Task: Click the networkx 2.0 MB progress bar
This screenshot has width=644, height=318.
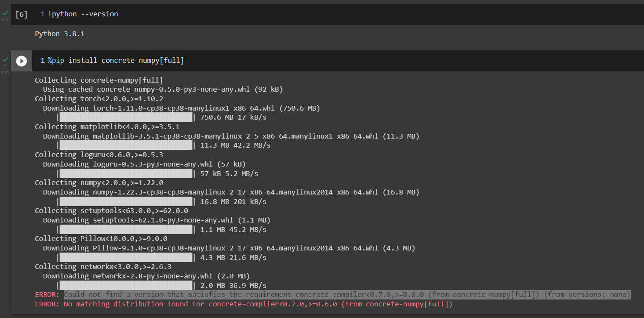Action: (126, 285)
